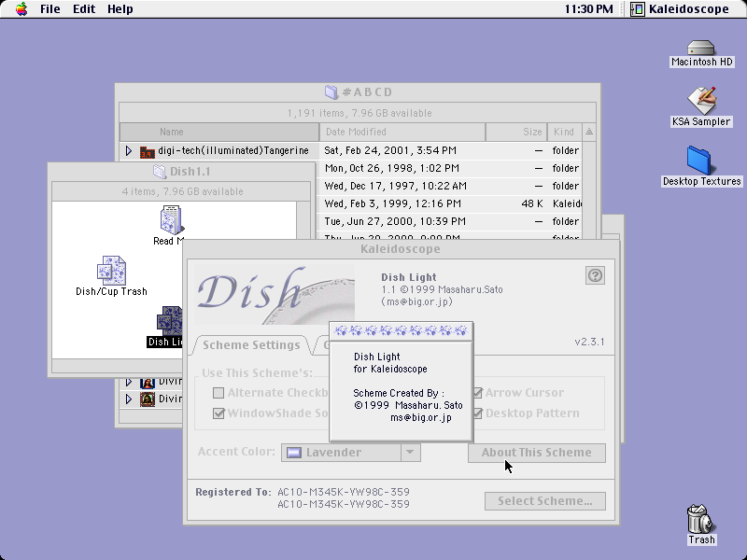747x560 pixels.
Task: Select the Desktop Textures folder icon
Action: [x=698, y=161]
